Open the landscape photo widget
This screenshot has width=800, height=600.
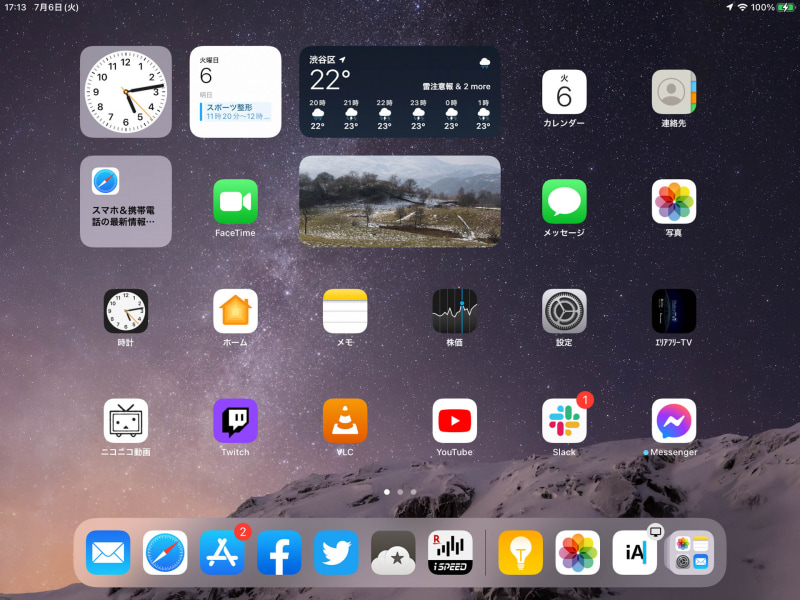tap(399, 202)
